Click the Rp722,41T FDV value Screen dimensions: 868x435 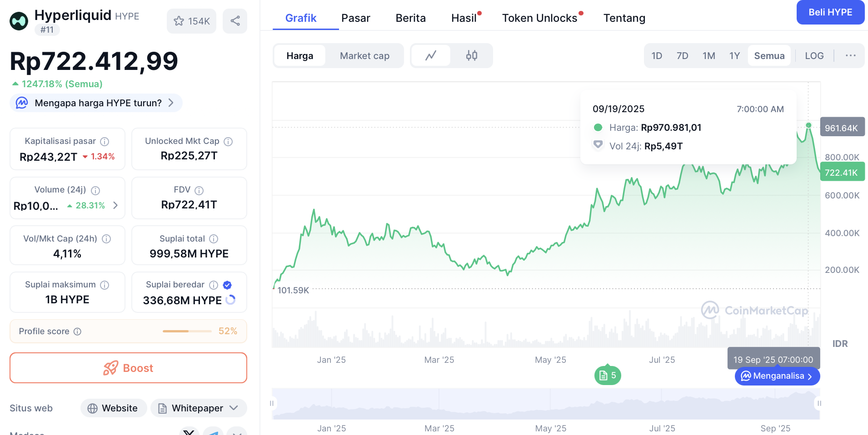pos(189,205)
